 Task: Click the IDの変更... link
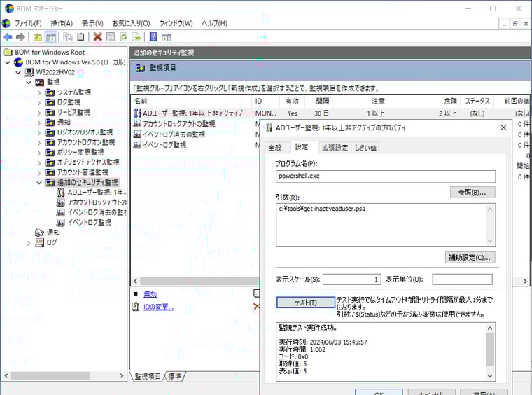click(158, 307)
